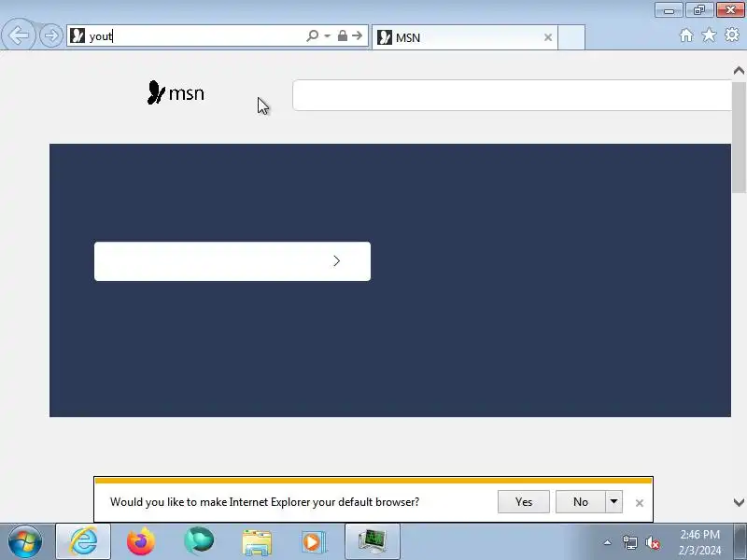Click the msn butterfly logo
The height and width of the screenshot is (560, 747).
click(176, 92)
